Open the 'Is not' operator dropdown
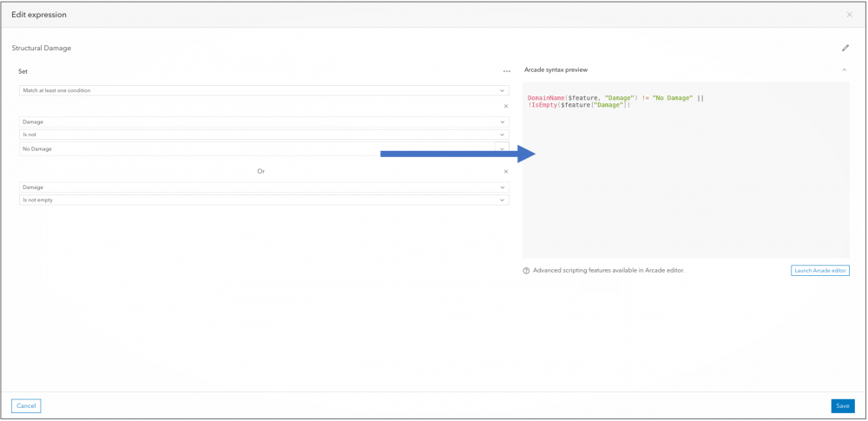 [264, 135]
